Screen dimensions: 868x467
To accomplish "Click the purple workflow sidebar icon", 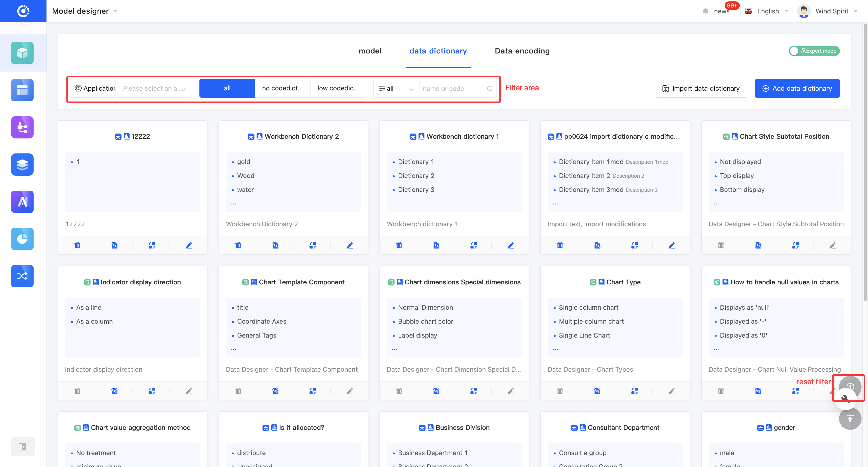I will point(22,127).
